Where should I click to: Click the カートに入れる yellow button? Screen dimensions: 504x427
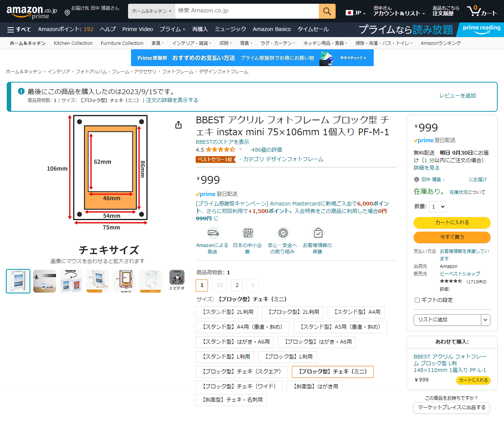(452, 223)
